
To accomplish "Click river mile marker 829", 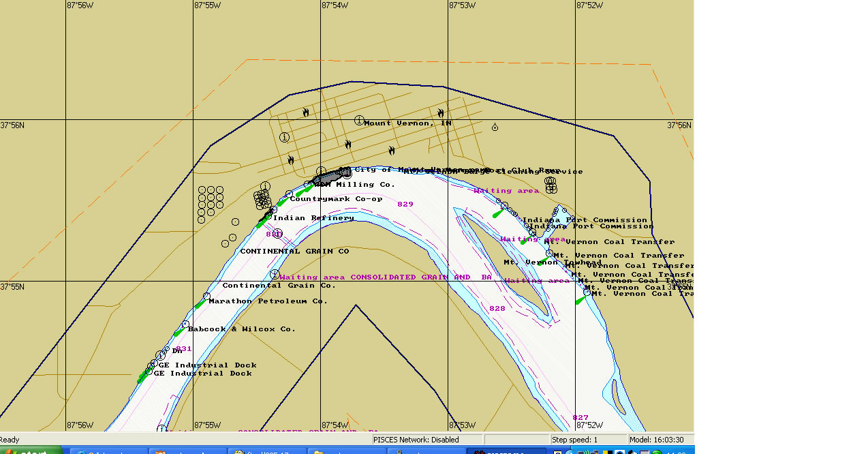I will coord(405,205).
